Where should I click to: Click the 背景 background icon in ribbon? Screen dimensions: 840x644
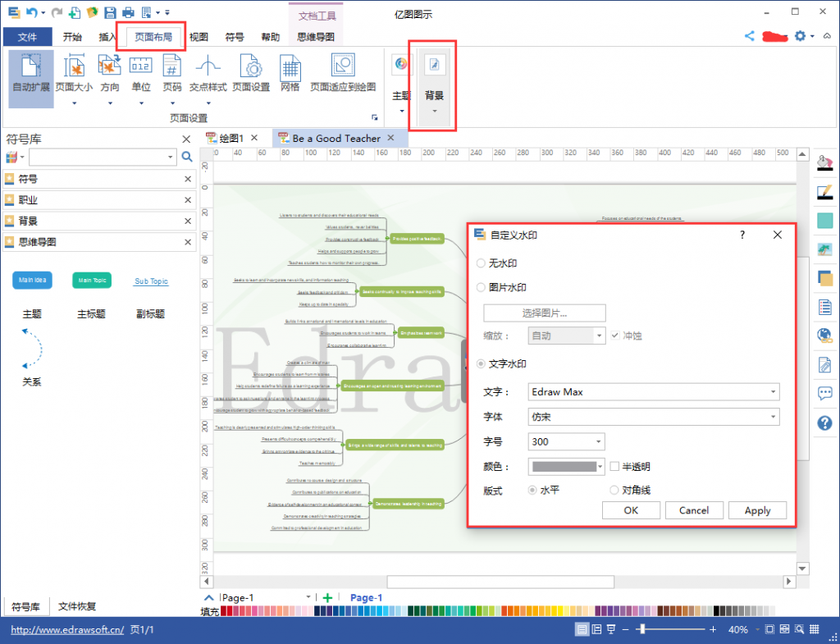pos(434,65)
